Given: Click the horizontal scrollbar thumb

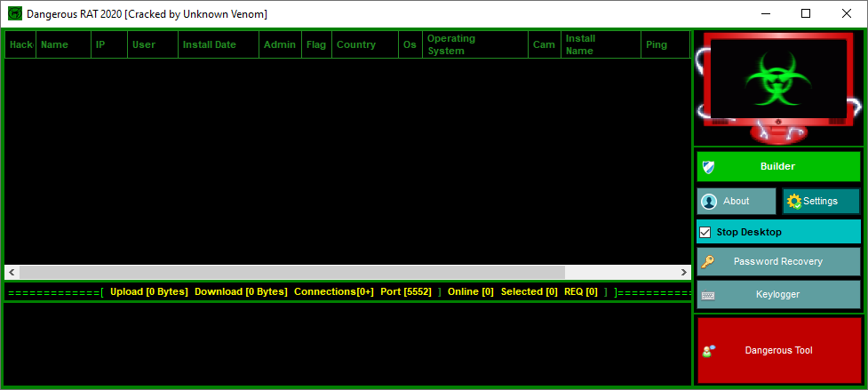Looking at the screenshot, I should 291,272.
